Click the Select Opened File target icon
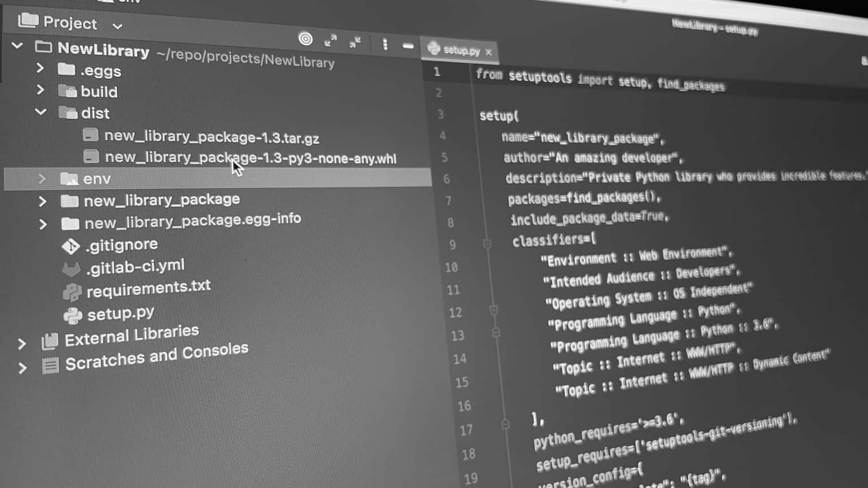 [306, 39]
